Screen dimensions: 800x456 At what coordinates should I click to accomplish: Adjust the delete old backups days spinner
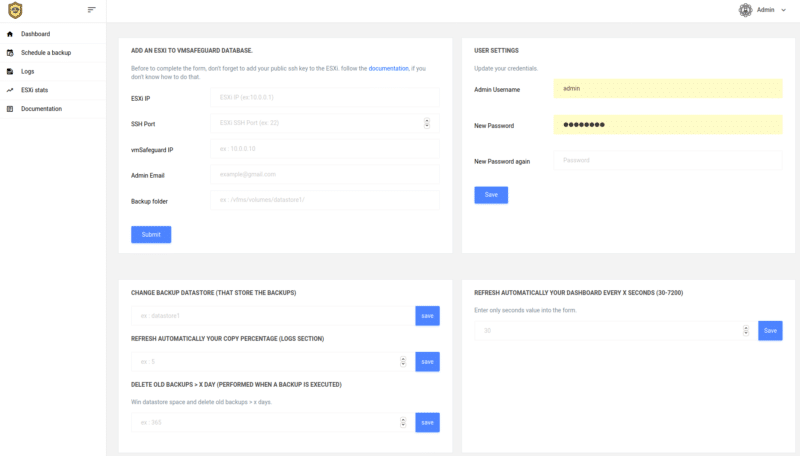[403, 423]
